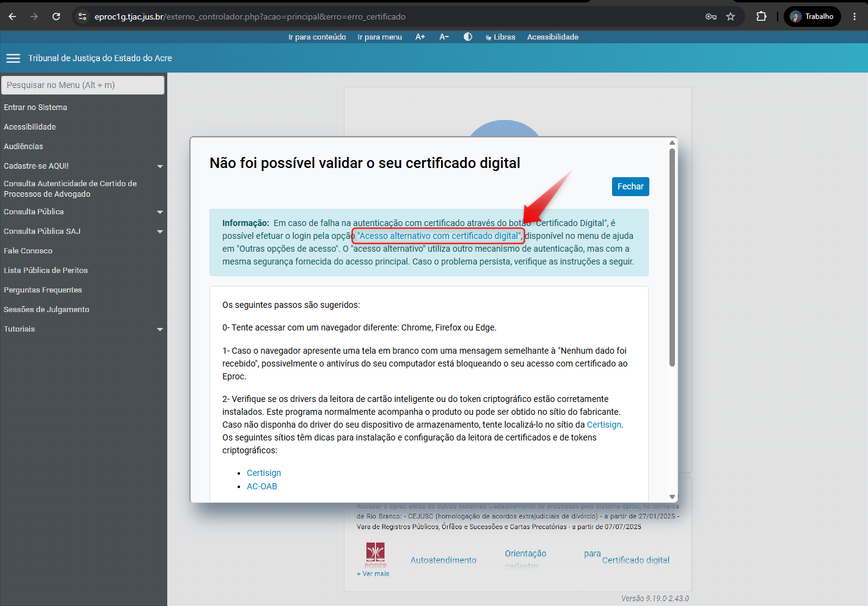Open Orientação link on background page
The width and height of the screenshot is (868, 606).
(525, 553)
